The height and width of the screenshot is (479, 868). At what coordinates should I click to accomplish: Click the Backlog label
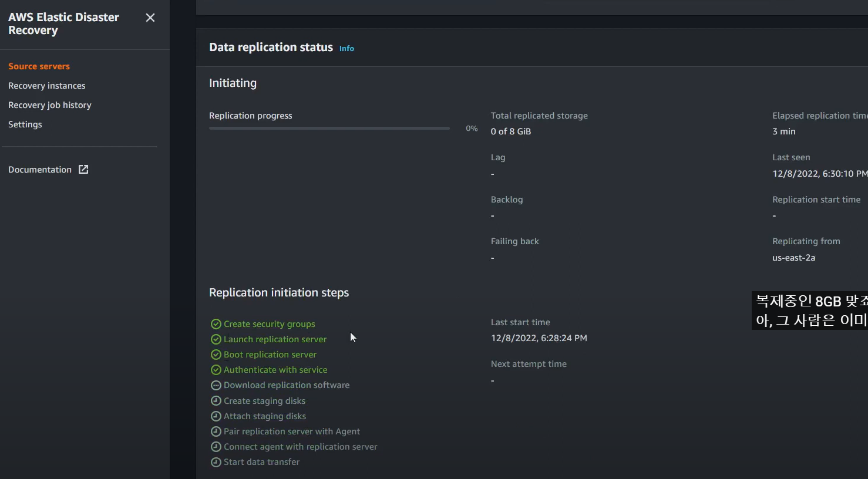click(507, 200)
